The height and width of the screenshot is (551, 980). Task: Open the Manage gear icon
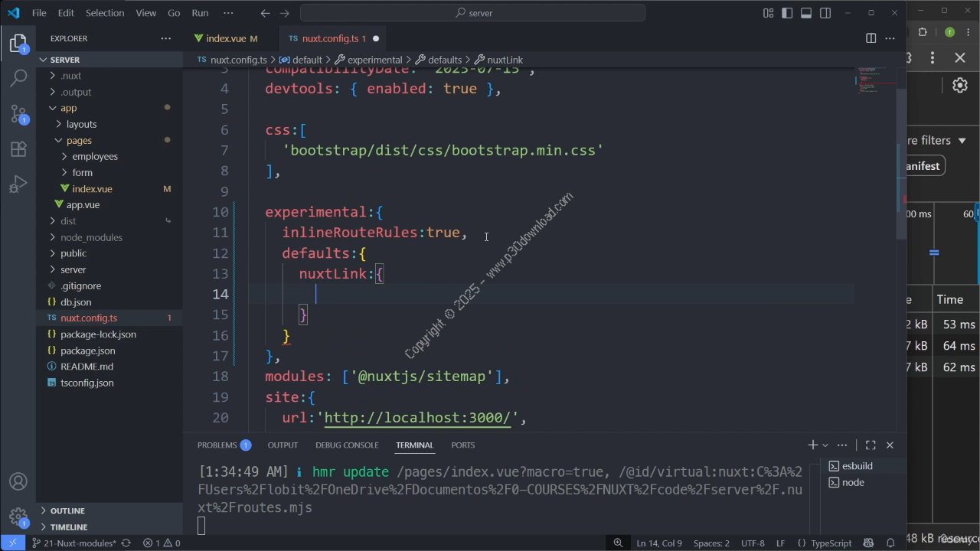click(x=18, y=517)
